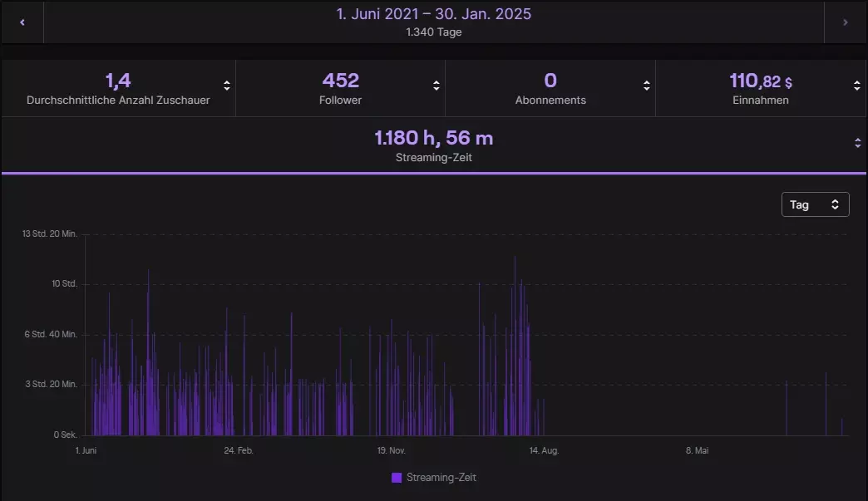Click the arrows beside the Streaming-Zeit total

(x=858, y=142)
